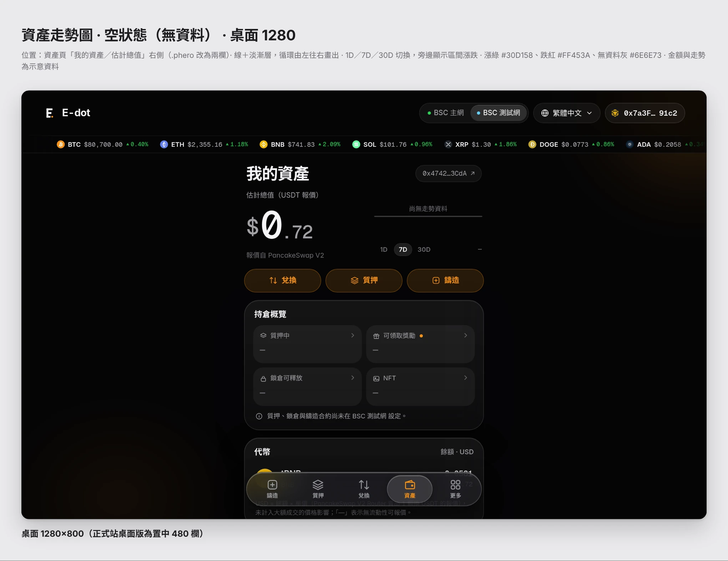Switch the chart range to 7D
This screenshot has height=561, width=728.
403,250
